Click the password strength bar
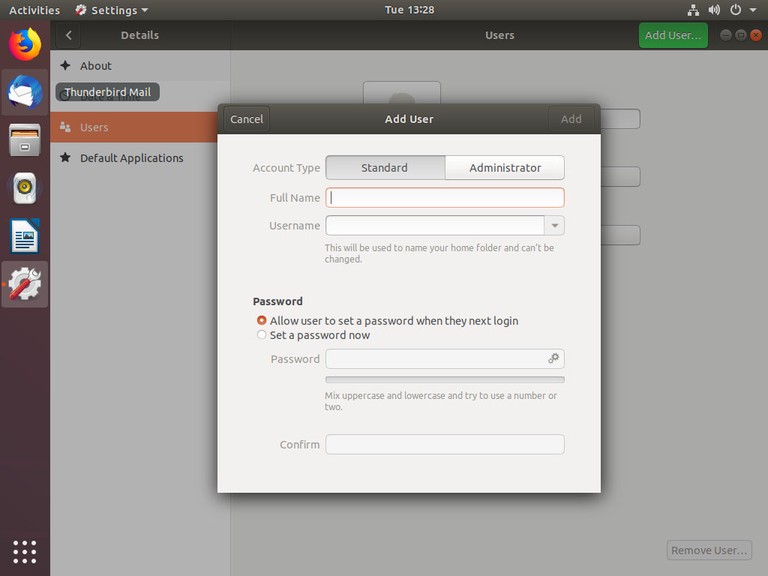The height and width of the screenshot is (576, 768). click(445, 379)
